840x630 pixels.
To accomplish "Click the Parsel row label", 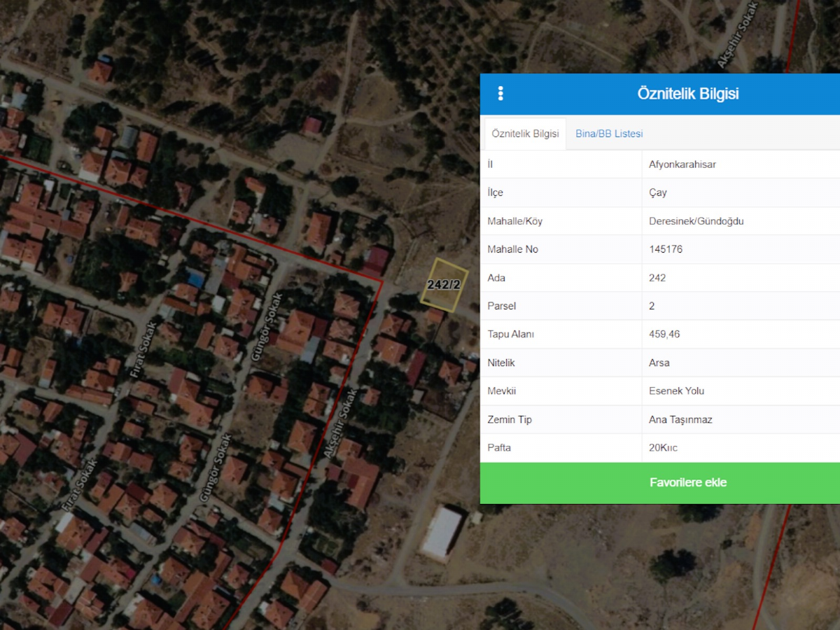I will point(501,306).
